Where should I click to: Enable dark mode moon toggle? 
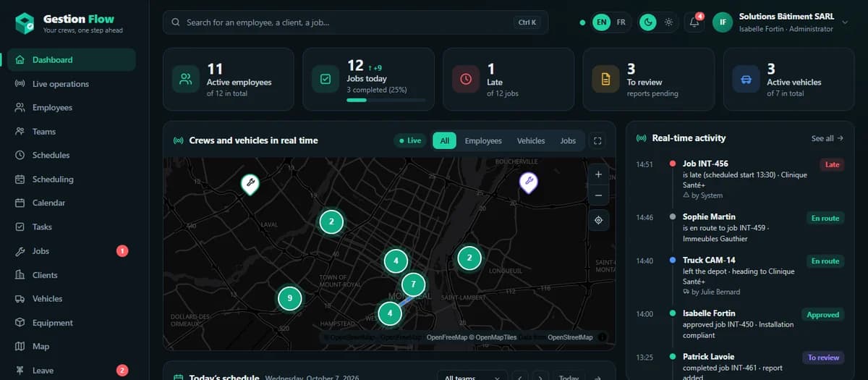pos(649,22)
